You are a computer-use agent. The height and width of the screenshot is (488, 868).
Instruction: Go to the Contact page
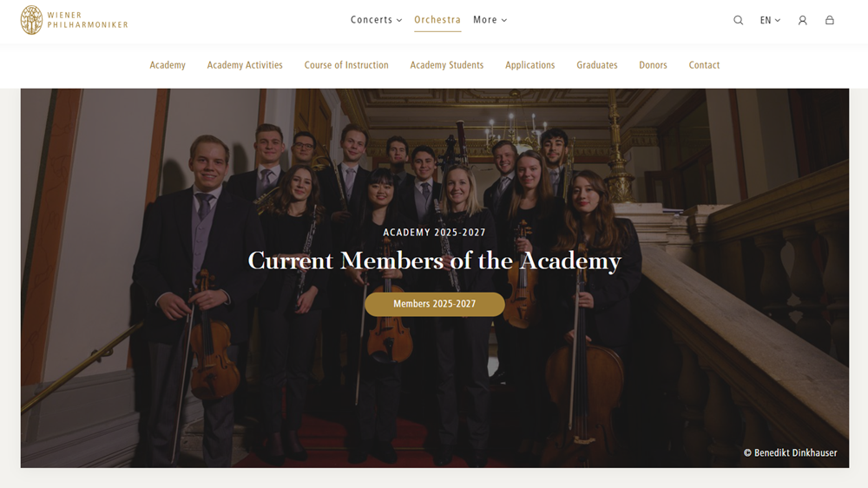tap(704, 65)
